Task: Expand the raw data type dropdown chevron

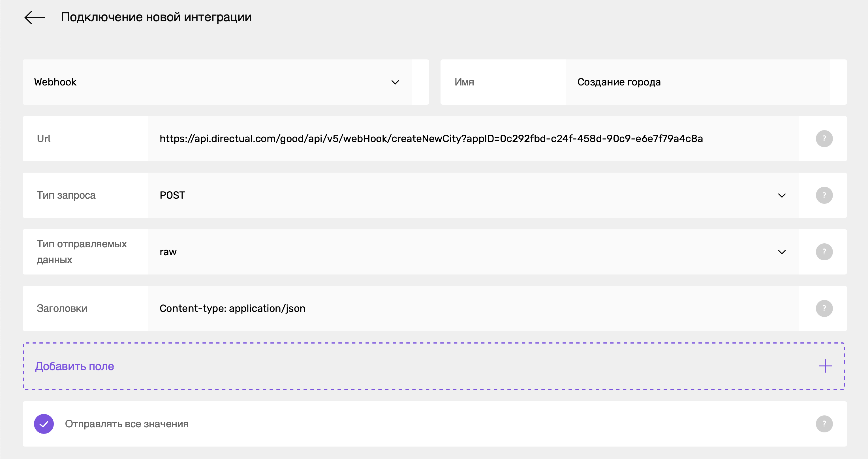Action: point(782,252)
